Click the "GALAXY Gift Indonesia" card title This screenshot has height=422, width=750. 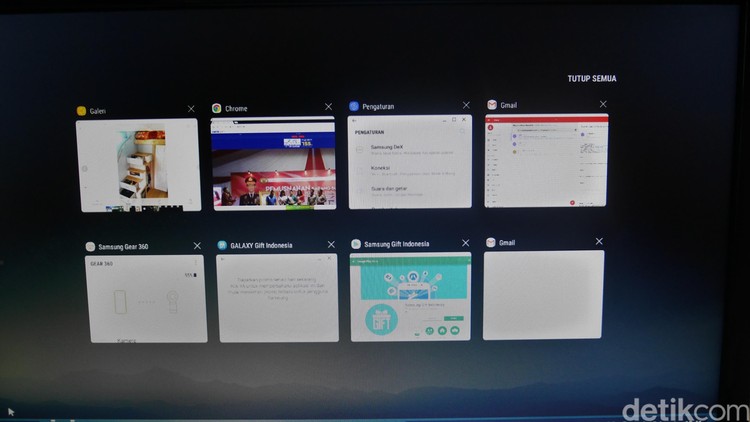261,245
